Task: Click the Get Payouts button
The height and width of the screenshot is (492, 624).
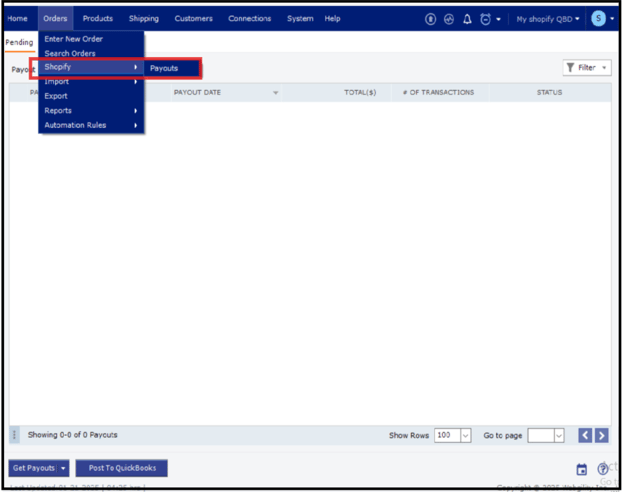Action: pyautogui.click(x=33, y=468)
